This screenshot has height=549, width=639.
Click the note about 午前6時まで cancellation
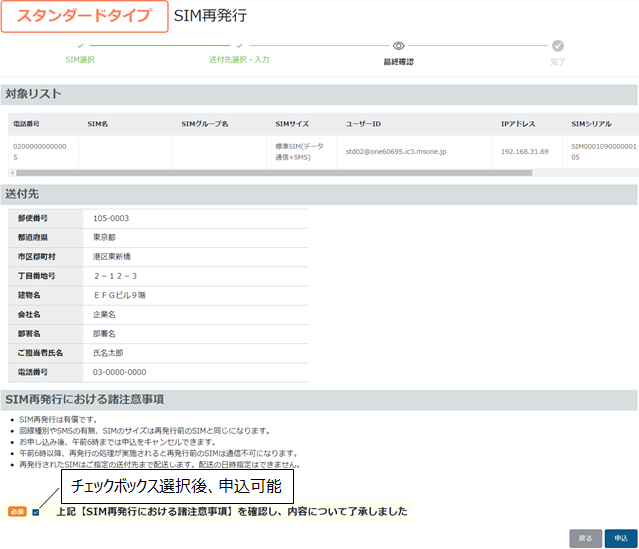[x=118, y=442]
